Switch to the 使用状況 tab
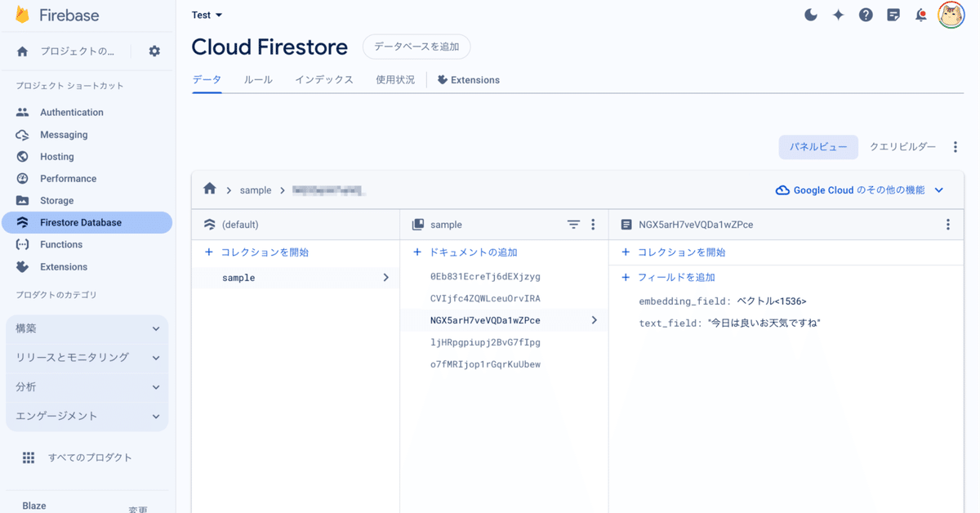980x513 pixels. [395, 80]
